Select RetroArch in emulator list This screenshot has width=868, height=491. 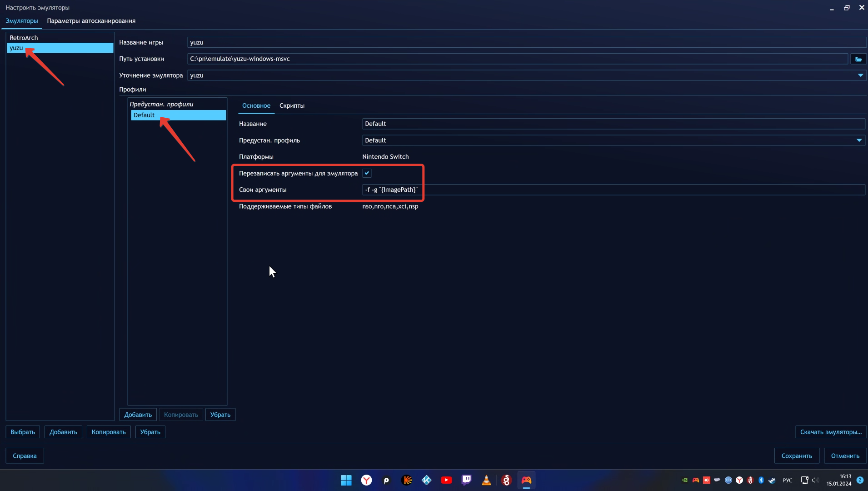click(60, 38)
